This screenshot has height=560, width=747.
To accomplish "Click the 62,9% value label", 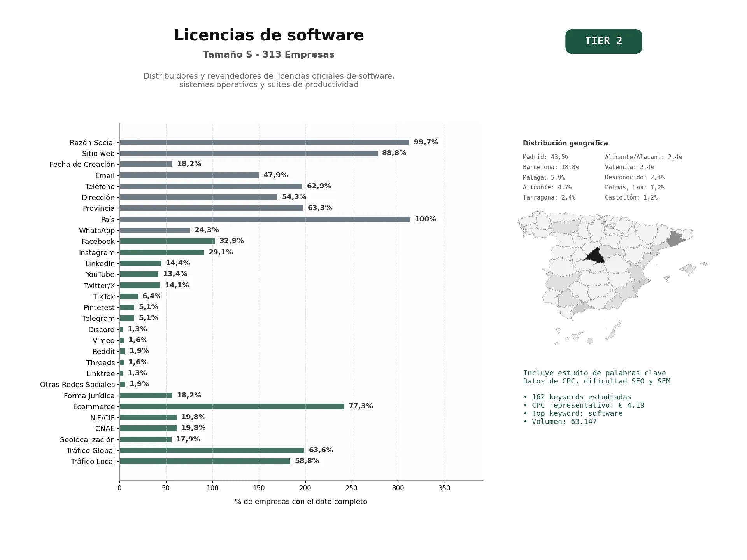I will (319, 186).
